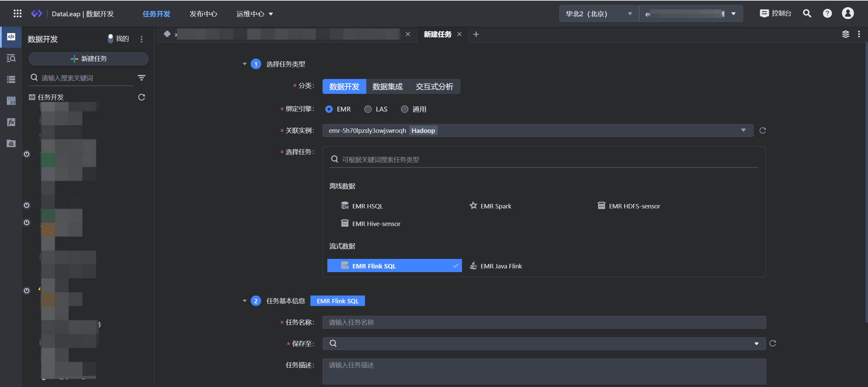Open the 关联实例 dropdown
The width and height of the screenshot is (868, 387).
tap(538, 130)
